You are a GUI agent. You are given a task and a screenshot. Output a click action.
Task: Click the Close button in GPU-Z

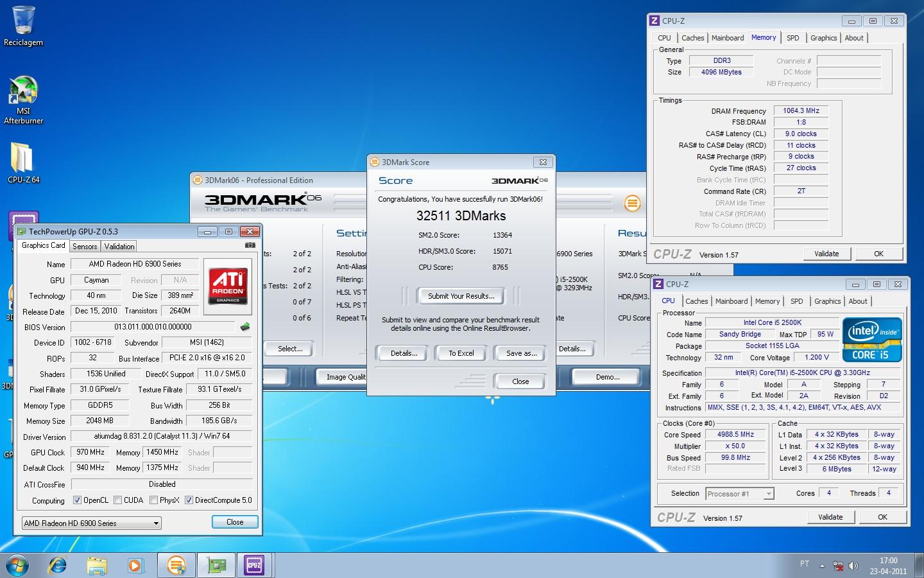click(x=235, y=522)
